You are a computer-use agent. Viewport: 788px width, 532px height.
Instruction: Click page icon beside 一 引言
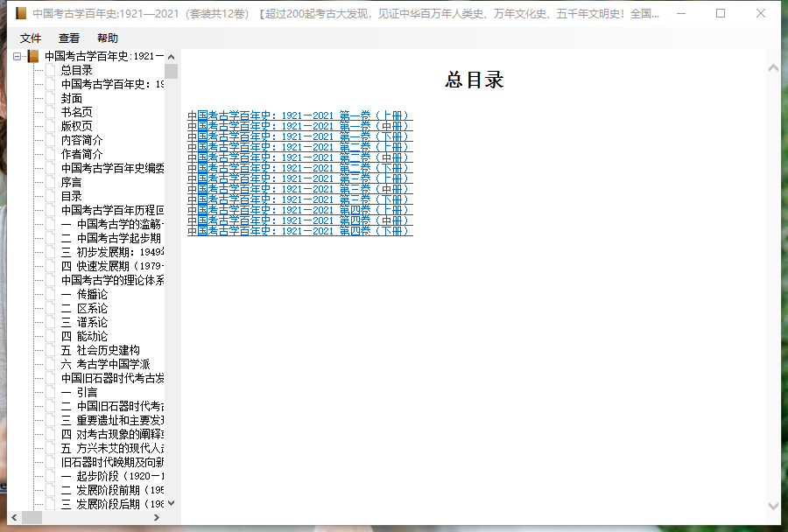(50, 392)
